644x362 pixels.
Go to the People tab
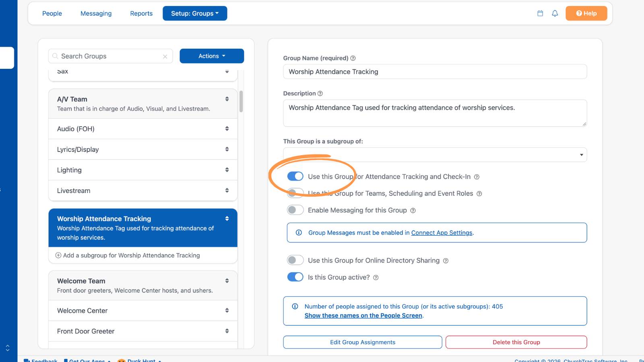pyautogui.click(x=52, y=13)
